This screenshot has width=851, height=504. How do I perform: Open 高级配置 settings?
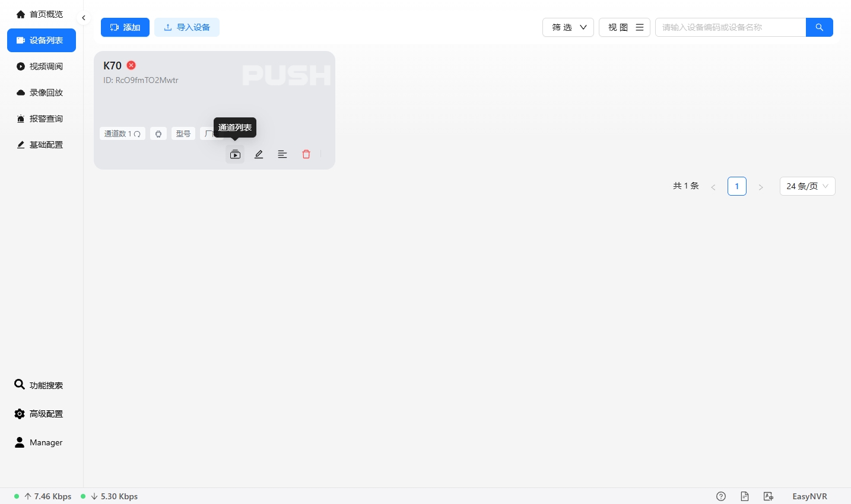coord(39,414)
